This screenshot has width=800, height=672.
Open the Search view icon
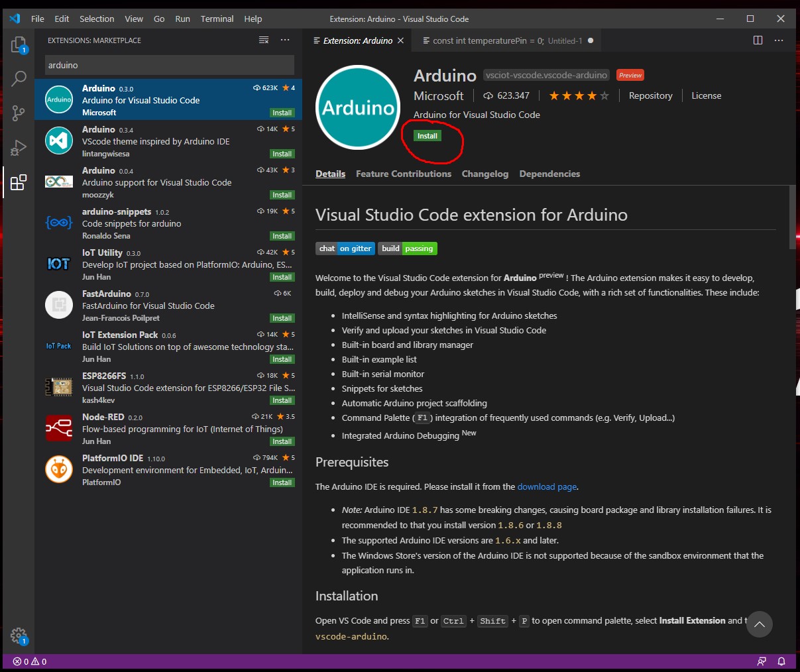(x=19, y=78)
